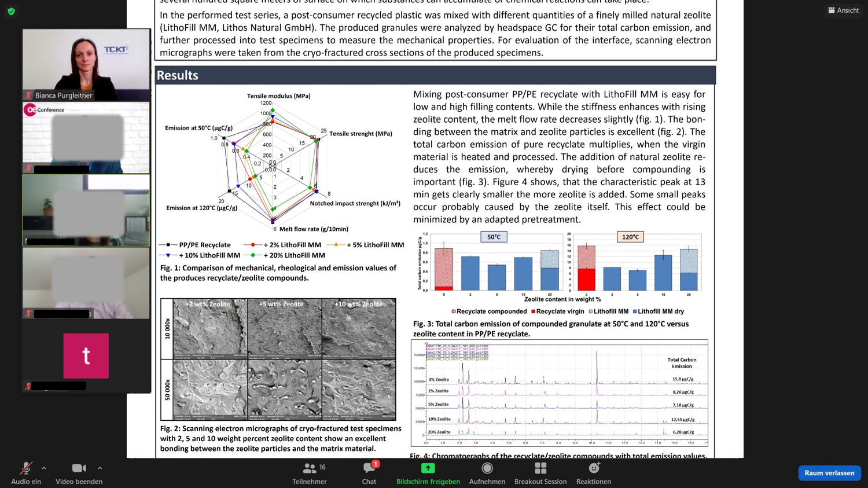Open audio options arrow next to Audio ein
868x488 pixels.
tap(44, 468)
